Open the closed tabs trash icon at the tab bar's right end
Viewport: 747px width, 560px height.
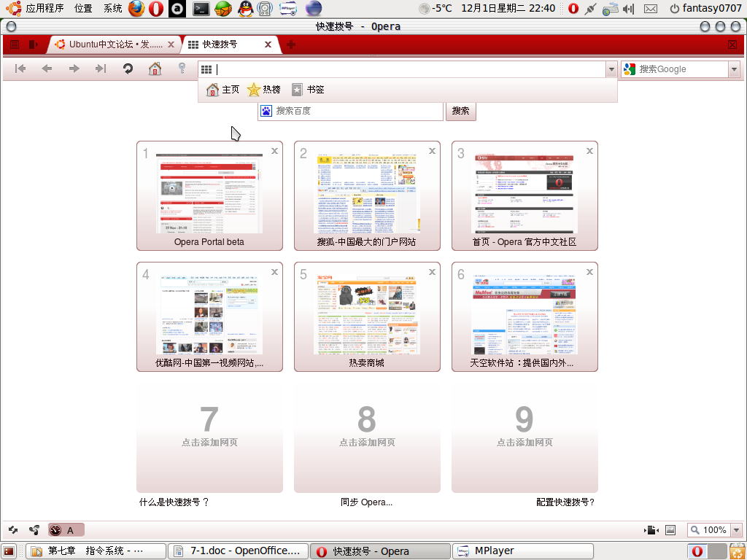[x=732, y=44]
